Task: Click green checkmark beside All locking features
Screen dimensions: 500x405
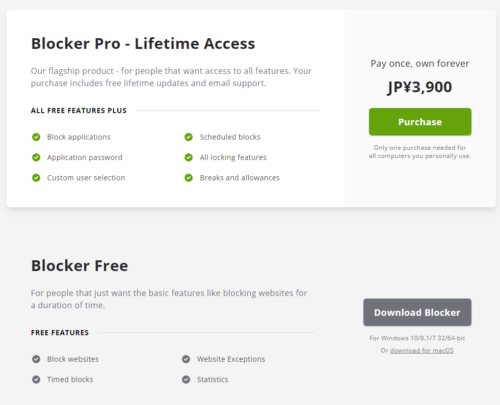Action: point(189,157)
